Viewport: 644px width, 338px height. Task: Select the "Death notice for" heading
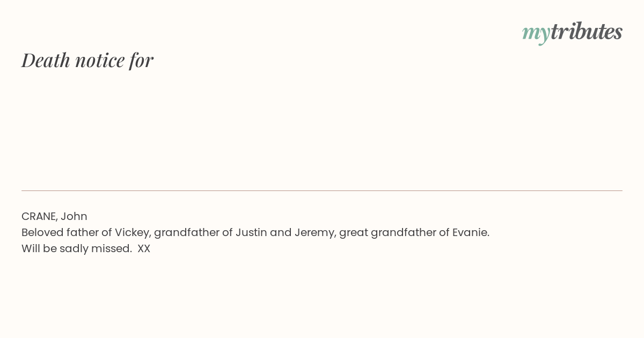coord(87,60)
